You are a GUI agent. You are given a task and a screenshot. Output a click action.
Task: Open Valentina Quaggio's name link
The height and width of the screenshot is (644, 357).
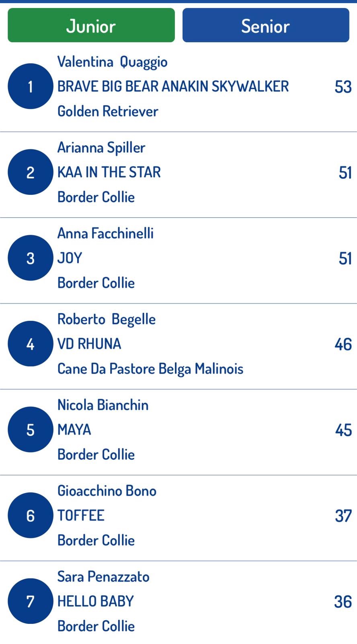tap(112, 62)
